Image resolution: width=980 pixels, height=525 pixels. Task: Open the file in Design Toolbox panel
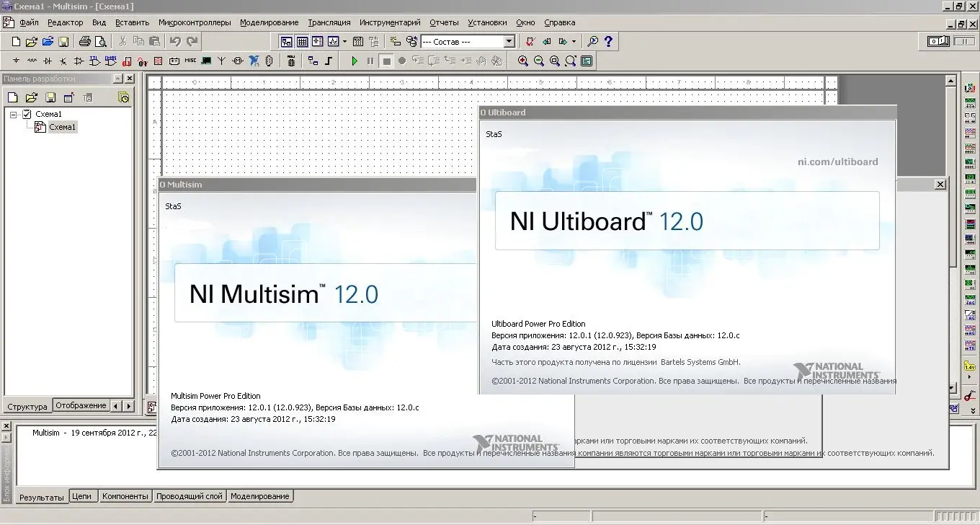pyautogui.click(x=31, y=97)
